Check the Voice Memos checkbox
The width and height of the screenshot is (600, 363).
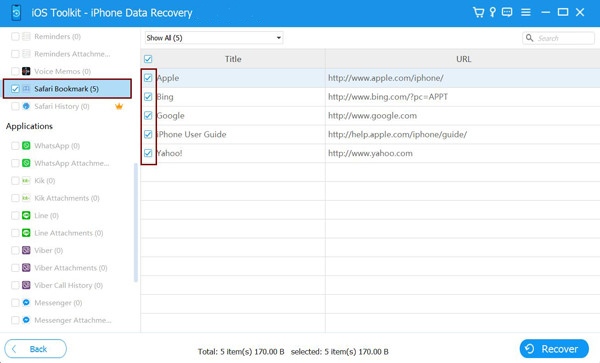click(x=15, y=71)
